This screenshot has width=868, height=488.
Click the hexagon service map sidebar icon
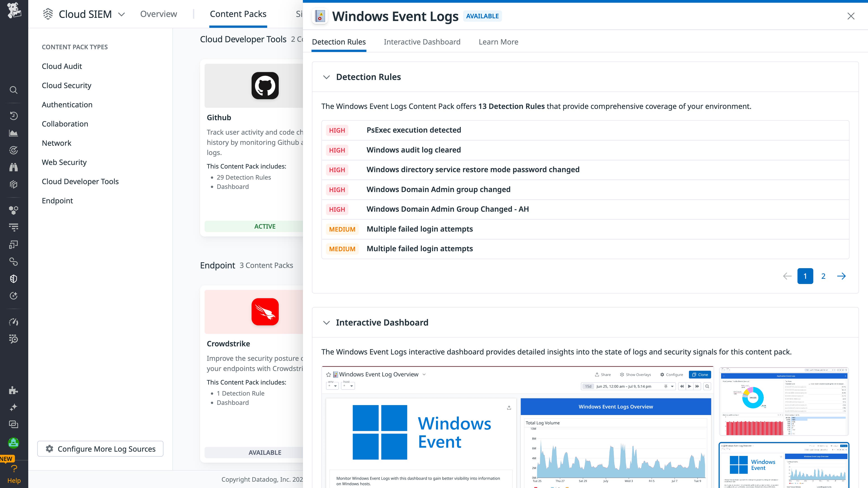pos(14,210)
